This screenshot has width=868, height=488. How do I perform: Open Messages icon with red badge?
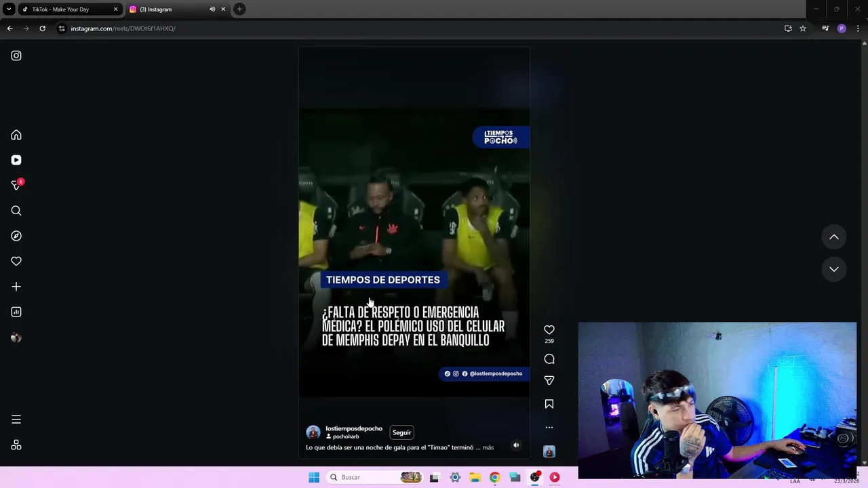16,185
